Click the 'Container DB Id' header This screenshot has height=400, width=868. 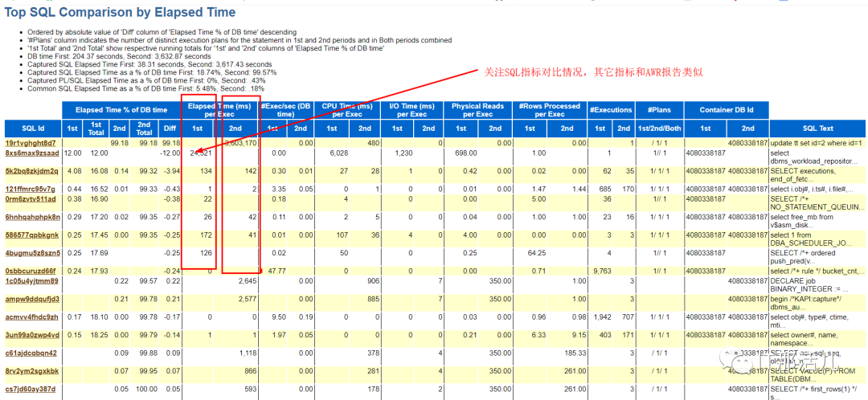pyautogui.click(x=727, y=110)
